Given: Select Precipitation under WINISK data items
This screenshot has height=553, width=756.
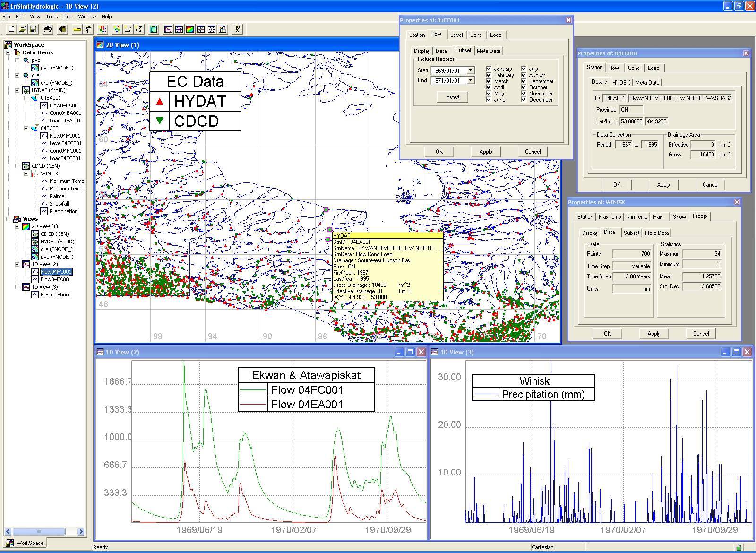Looking at the screenshot, I should click(63, 211).
